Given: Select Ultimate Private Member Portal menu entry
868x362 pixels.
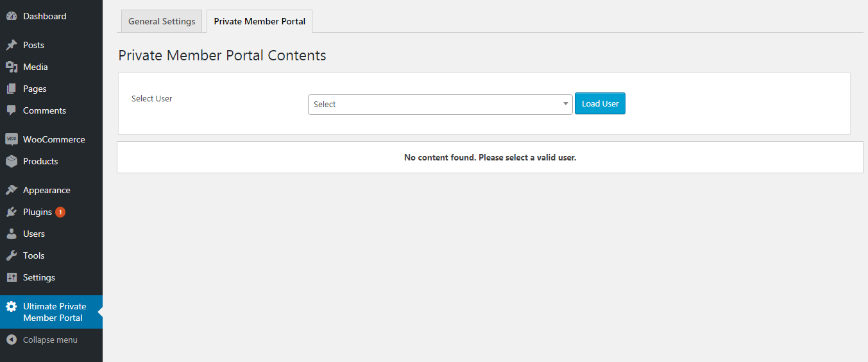Looking at the screenshot, I should pyautogui.click(x=51, y=312).
